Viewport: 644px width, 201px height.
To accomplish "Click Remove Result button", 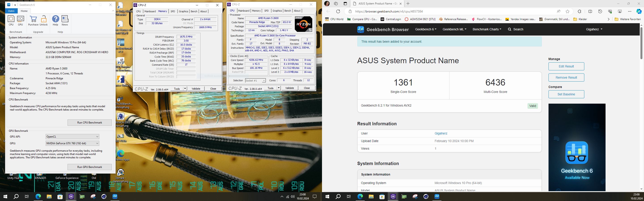I will point(566,78).
